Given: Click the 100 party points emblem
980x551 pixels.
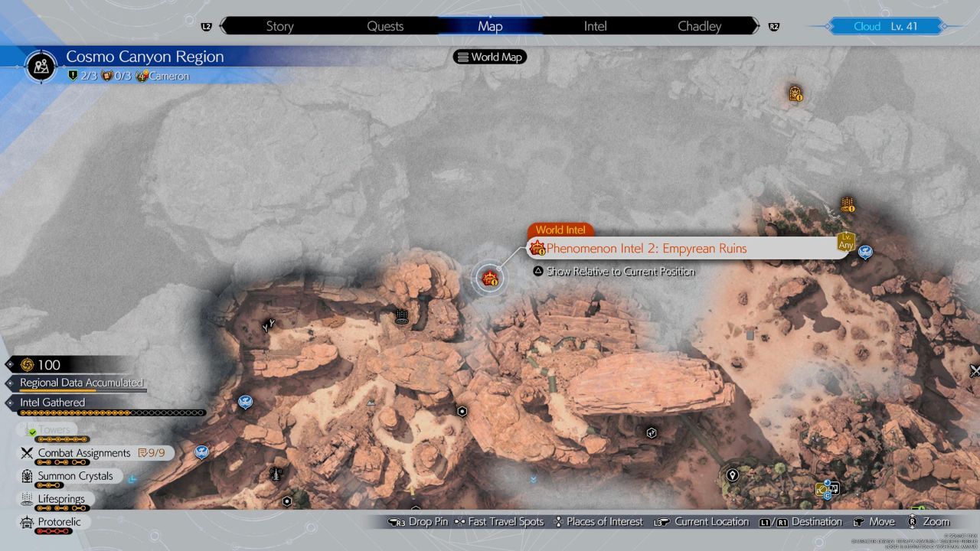Looking at the screenshot, I should (x=28, y=365).
